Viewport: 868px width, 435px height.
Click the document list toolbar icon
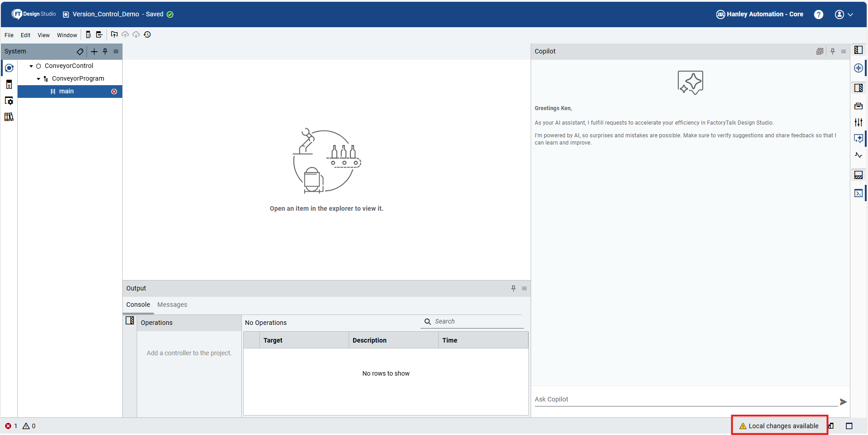coord(88,35)
